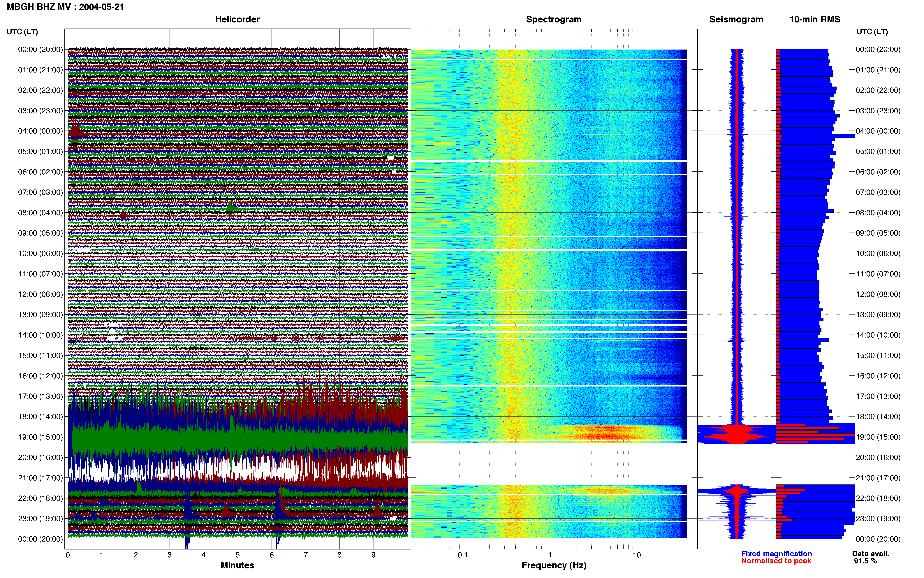Viewport: 924px width, 578px height.
Task: Click the '9' minute tick label
Action: (x=373, y=555)
